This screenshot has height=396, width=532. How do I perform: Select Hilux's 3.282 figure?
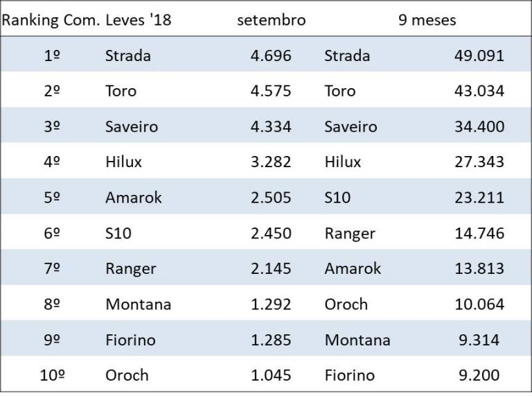[271, 162]
